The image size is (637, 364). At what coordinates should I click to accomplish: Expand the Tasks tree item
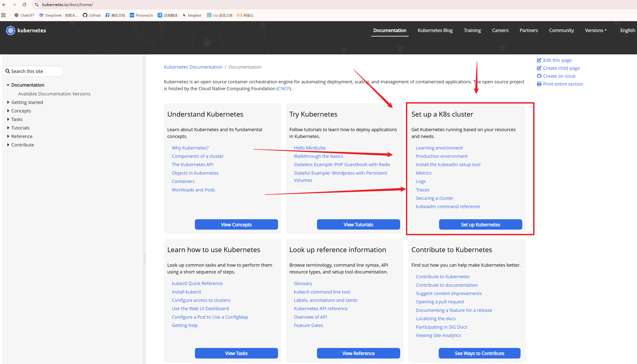tap(8, 119)
